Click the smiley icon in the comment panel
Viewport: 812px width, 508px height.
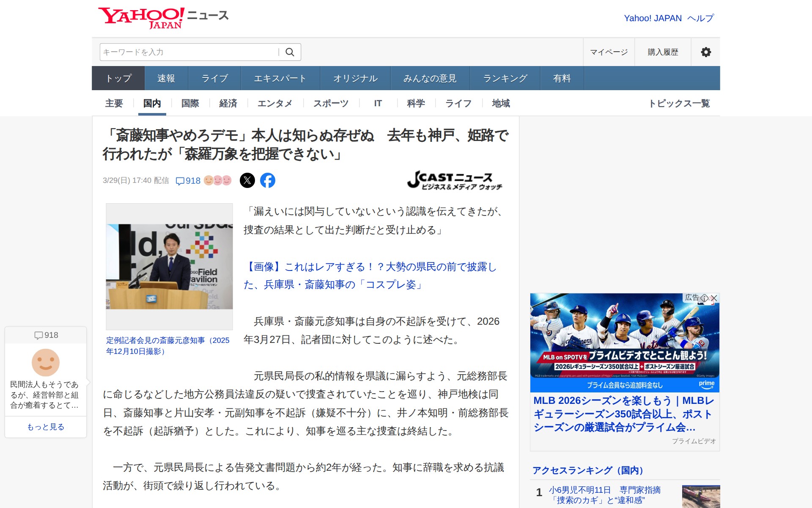click(45, 363)
